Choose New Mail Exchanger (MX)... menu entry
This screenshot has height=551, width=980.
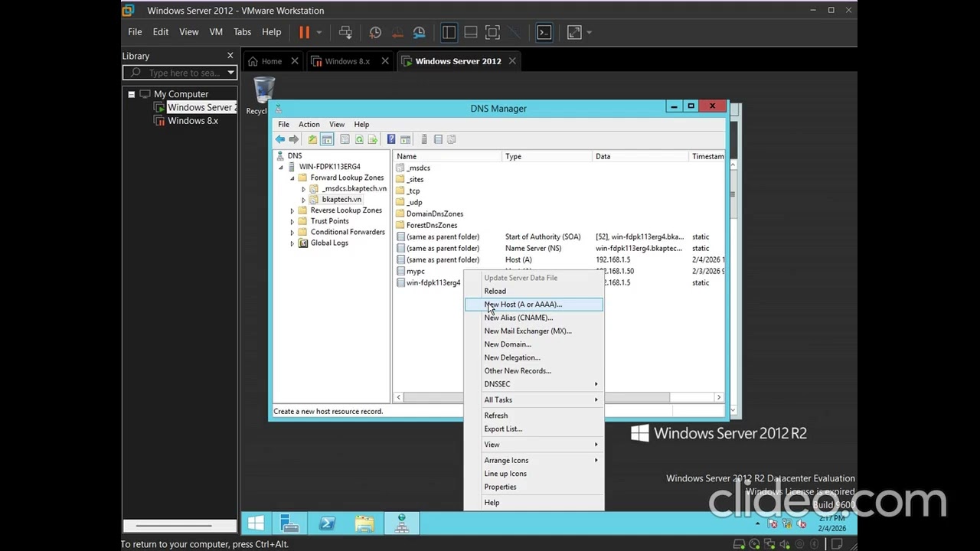click(534, 331)
